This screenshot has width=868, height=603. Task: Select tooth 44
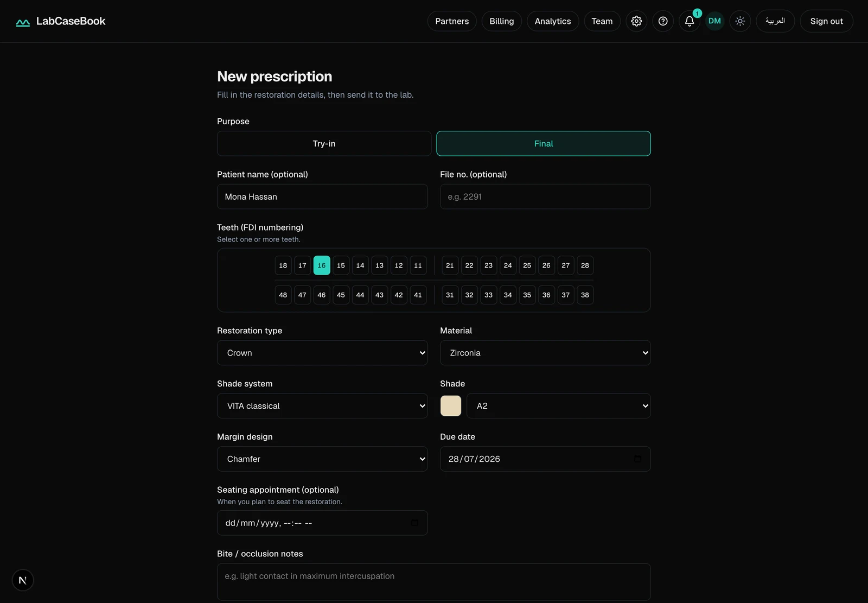click(360, 295)
